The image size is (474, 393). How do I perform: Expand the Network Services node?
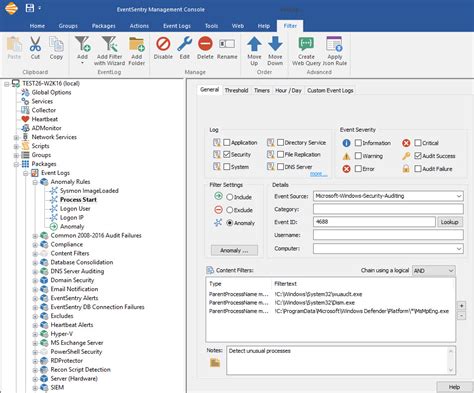(x=16, y=137)
